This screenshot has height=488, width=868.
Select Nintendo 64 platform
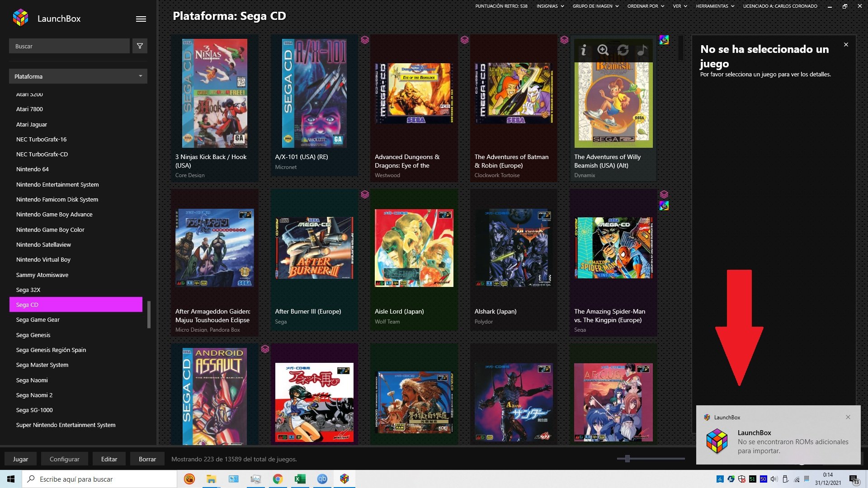[76, 169]
